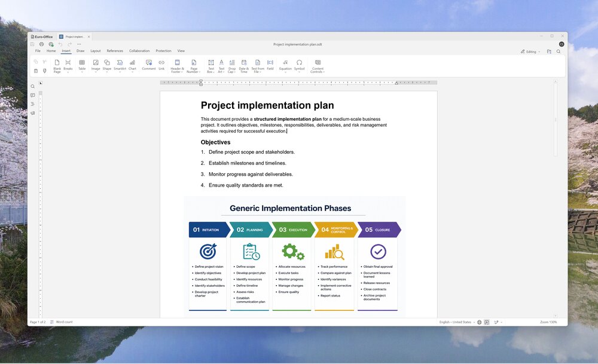The image size is (598, 364).
Task: Open Page Number dropdown
Action: pyautogui.click(x=194, y=66)
